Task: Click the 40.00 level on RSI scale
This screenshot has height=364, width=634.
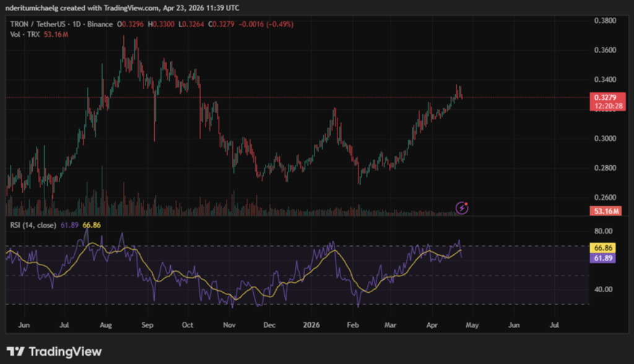Action: tap(604, 289)
